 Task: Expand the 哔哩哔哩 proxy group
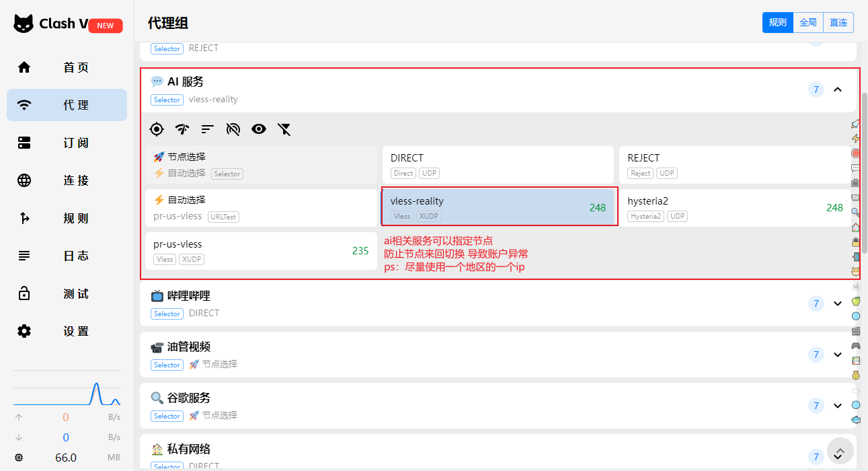[838, 303]
